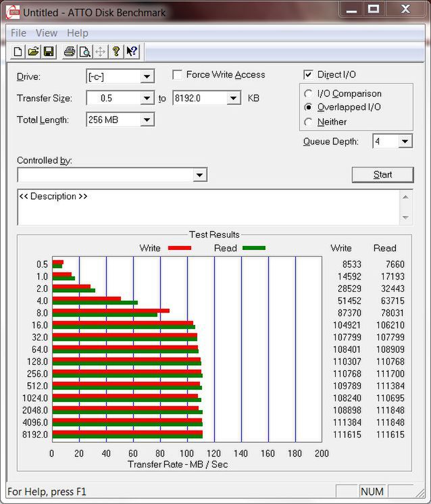Maximize the ATTO Disk Benchmark window
Viewport: 431px width, 504px height.
tap(373, 9)
